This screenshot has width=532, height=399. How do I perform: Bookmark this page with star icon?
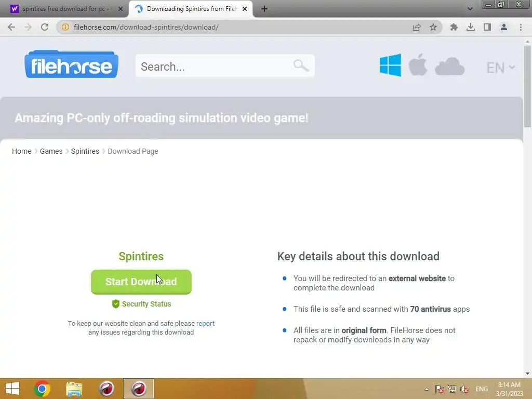(433, 27)
